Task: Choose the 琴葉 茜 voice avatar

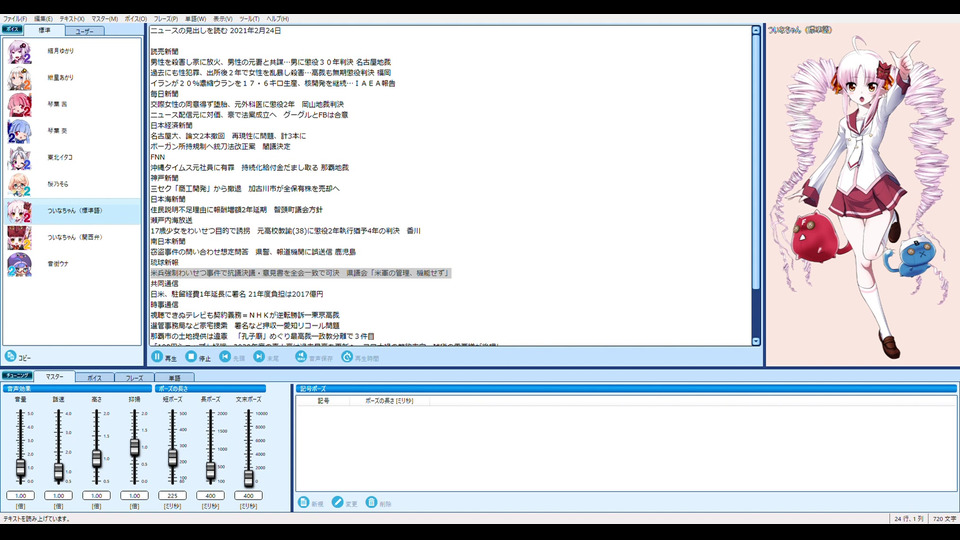Action: pyautogui.click(x=19, y=105)
